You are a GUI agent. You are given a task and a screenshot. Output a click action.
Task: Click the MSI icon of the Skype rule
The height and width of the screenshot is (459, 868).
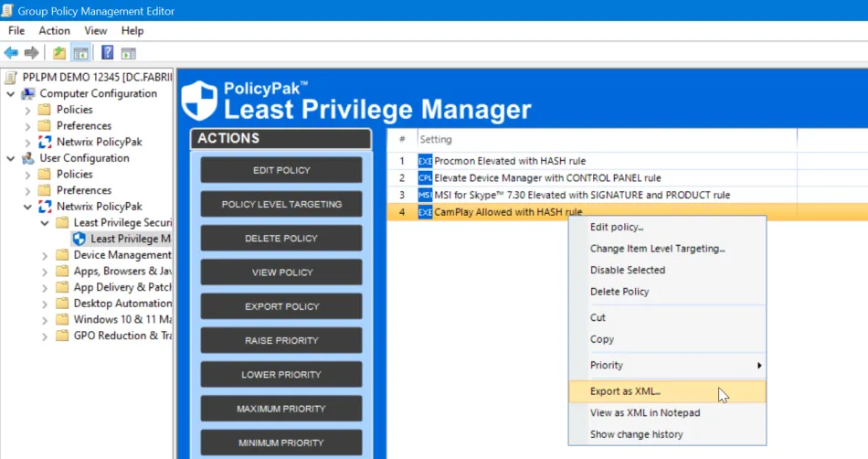(x=425, y=195)
